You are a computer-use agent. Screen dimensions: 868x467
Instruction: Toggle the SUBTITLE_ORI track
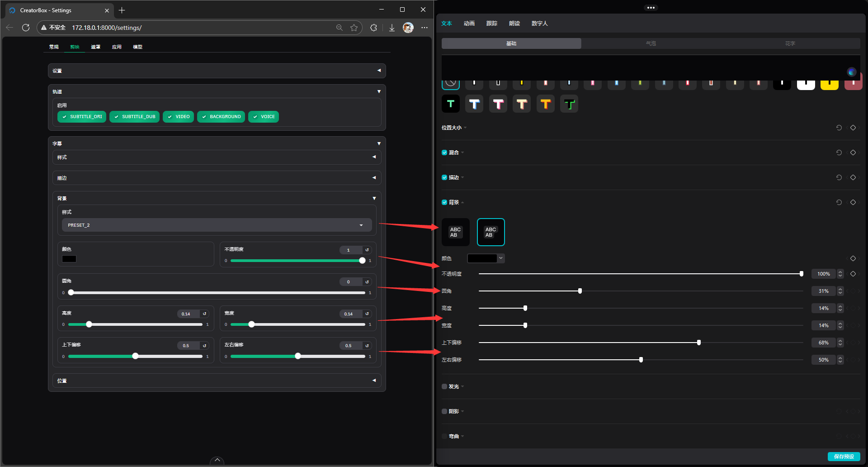[x=82, y=117]
